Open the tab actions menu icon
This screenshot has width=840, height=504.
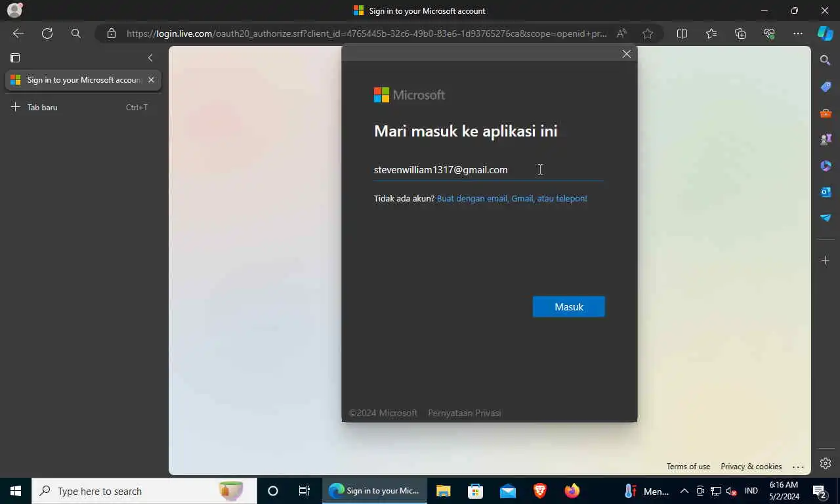tap(15, 58)
